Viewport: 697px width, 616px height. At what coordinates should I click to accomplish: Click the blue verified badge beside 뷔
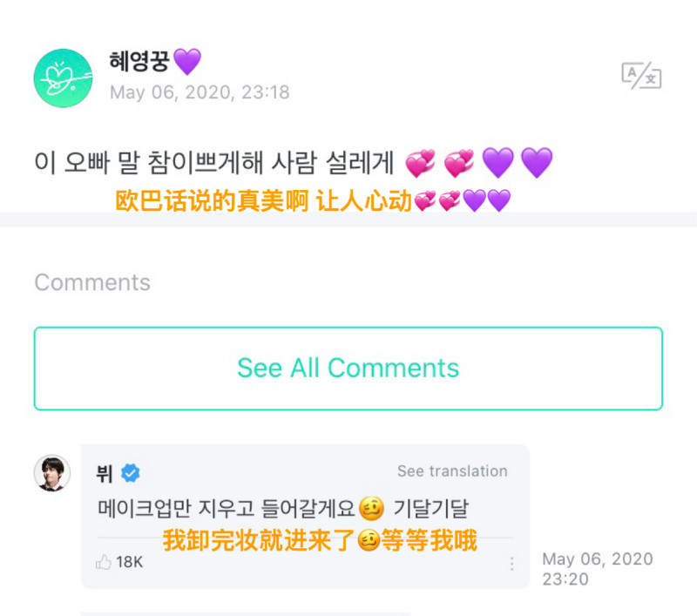coord(131,473)
